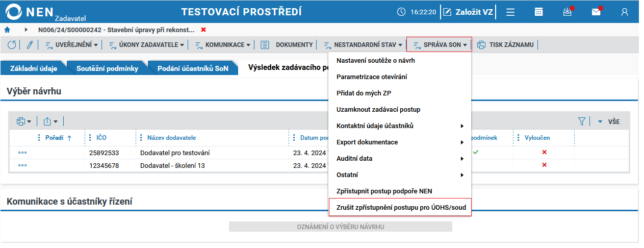Collapse the SPRÁVA SON dropdown

(x=440, y=45)
